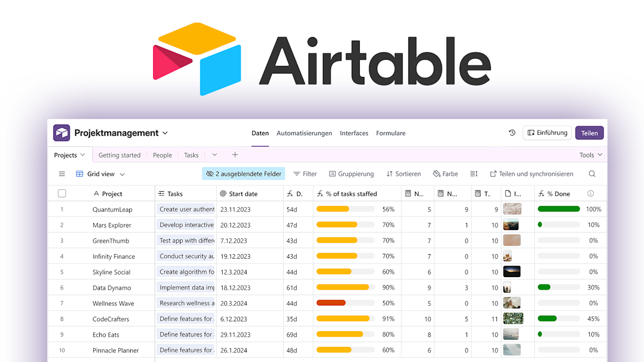
Task: Select the 23.11.2023 start date cell
Action: click(250, 209)
